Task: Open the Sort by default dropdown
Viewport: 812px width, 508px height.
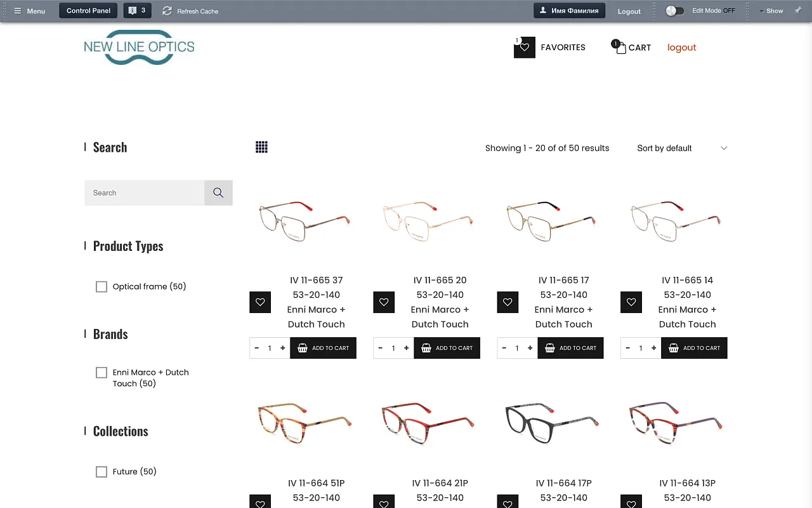Action: [x=682, y=148]
